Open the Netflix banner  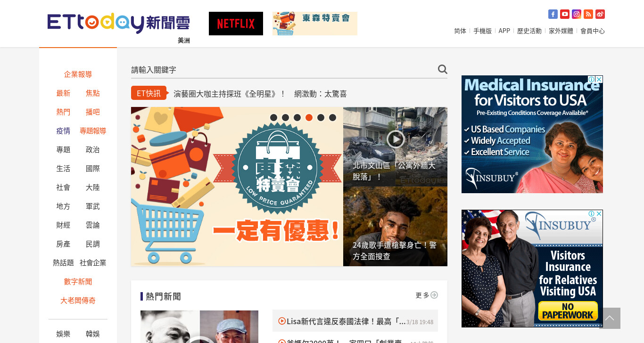pos(236,24)
